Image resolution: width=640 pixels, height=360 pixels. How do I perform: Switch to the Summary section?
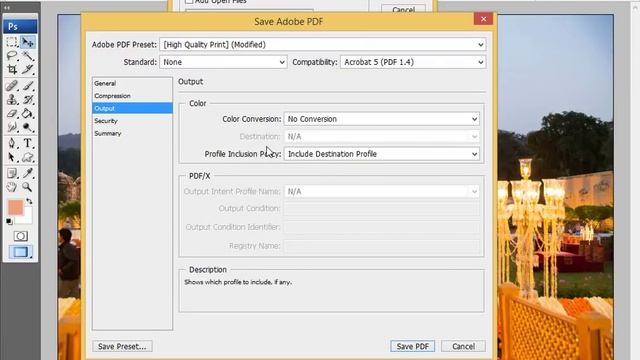(132, 133)
